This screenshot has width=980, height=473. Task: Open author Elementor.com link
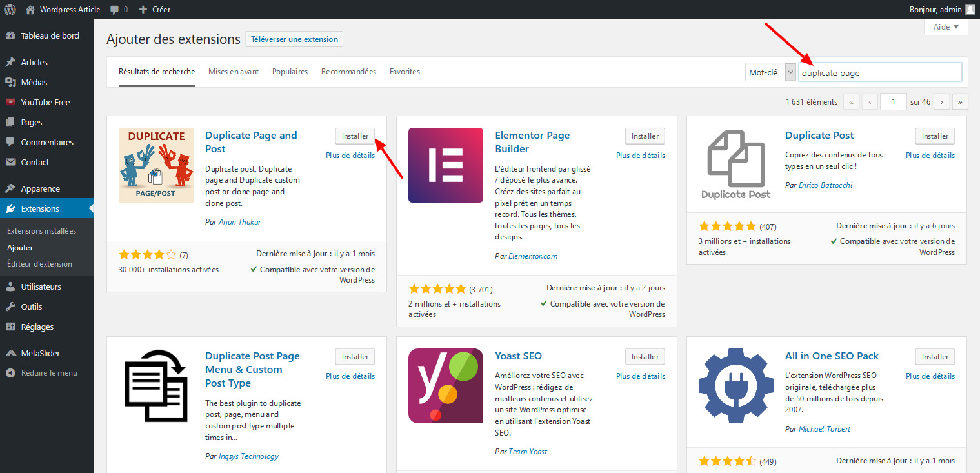click(x=533, y=256)
